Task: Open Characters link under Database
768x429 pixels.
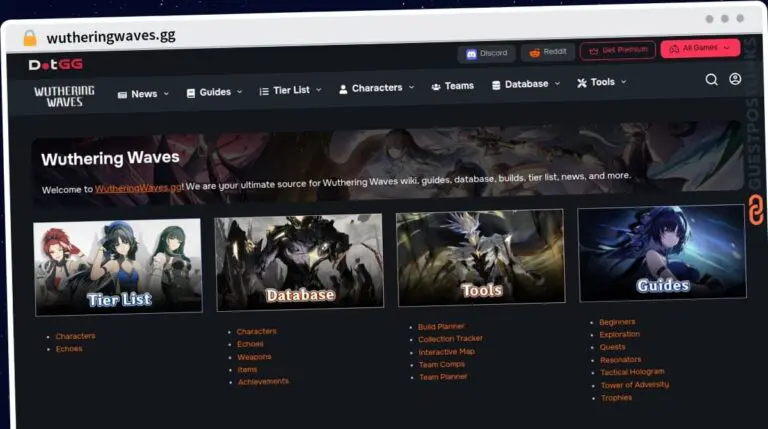Action: pos(256,332)
